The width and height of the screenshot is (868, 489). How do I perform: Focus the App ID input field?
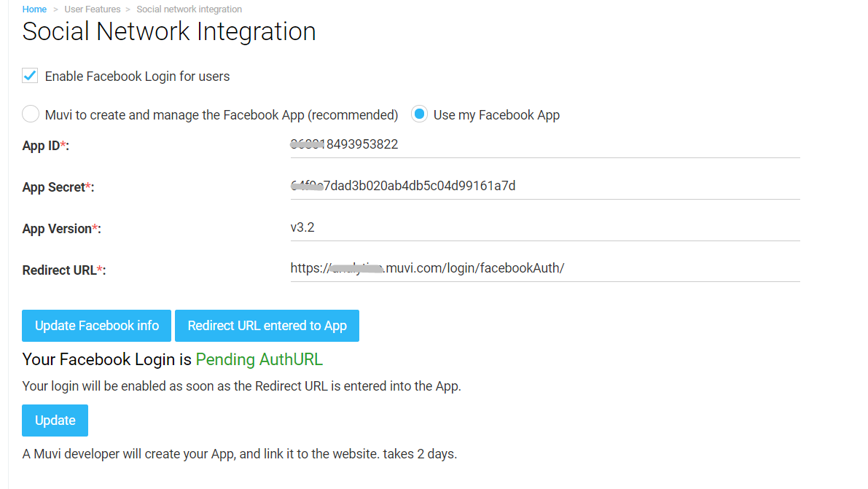pyautogui.click(x=544, y=144)
